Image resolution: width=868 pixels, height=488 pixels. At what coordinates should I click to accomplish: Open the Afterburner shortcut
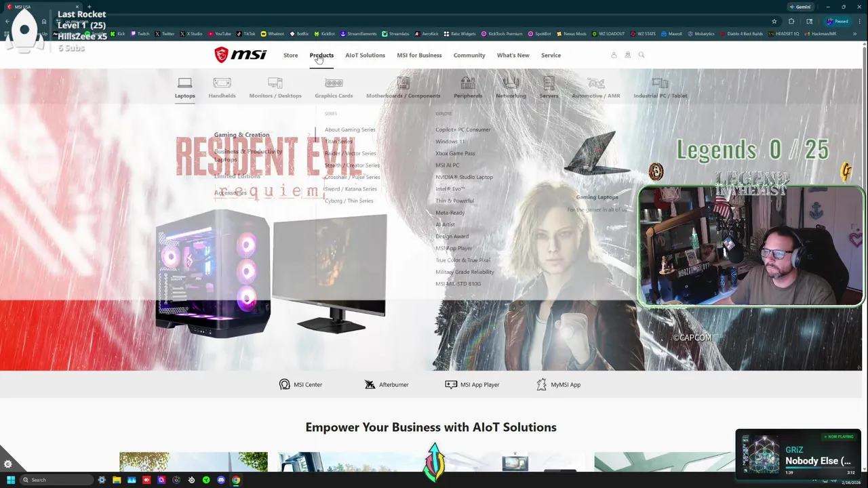tap(387, 384)
